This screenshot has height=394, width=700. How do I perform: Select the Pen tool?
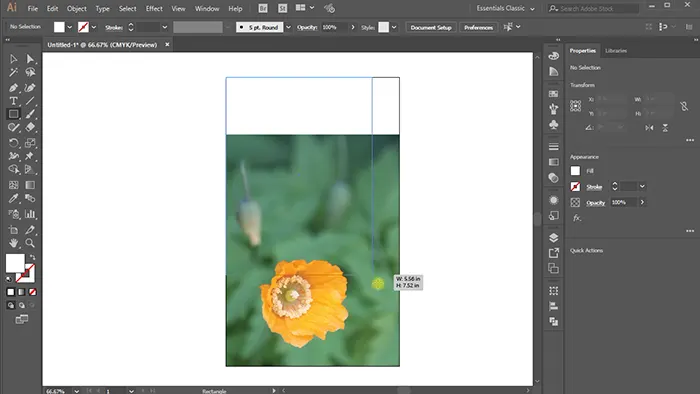tap(13, 88)
